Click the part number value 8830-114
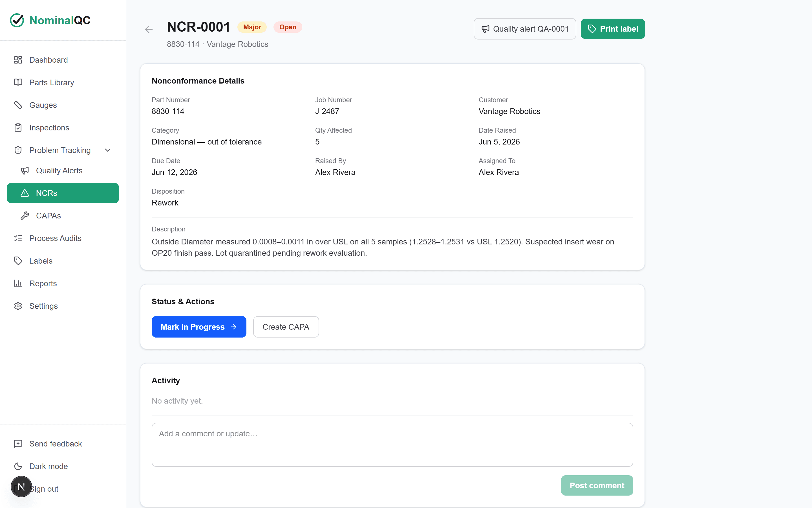812x508 pixels. 168,111
